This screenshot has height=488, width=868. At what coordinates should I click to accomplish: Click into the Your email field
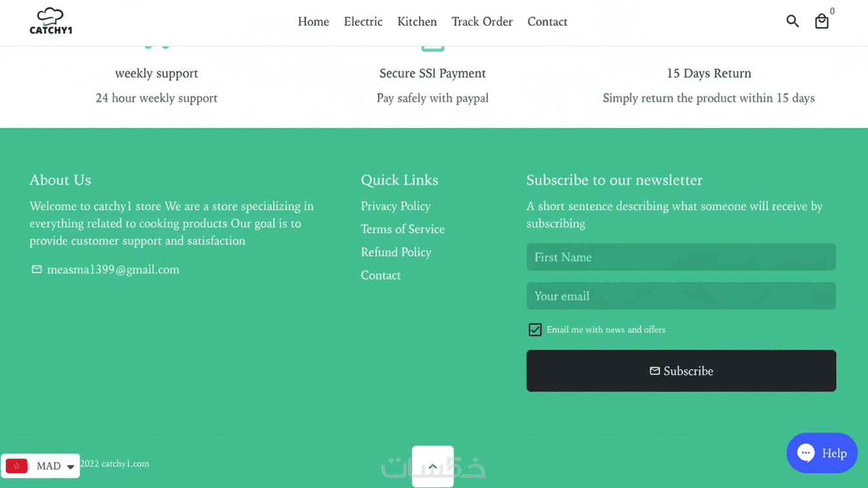(681, 296)
